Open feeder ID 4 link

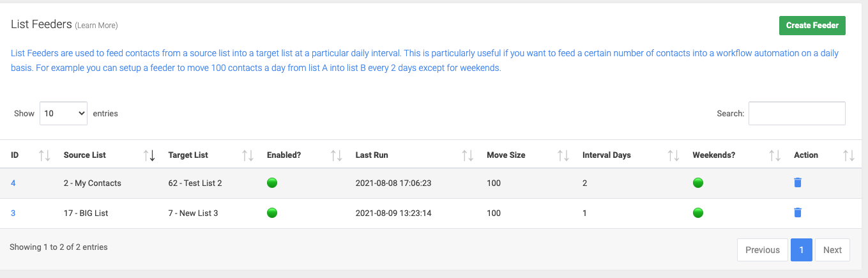pos(13,183)
